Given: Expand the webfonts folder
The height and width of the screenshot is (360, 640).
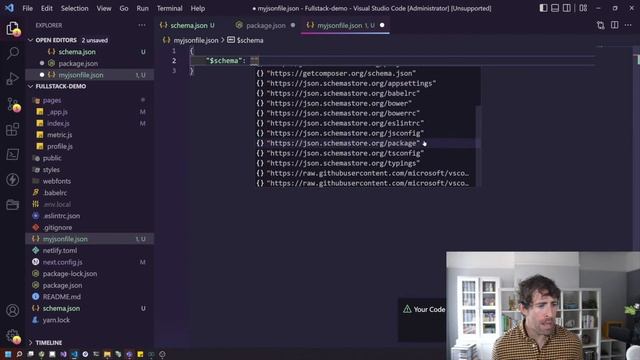Looking at the screenshot, I should pyautogui.click(x=89, y=181).
